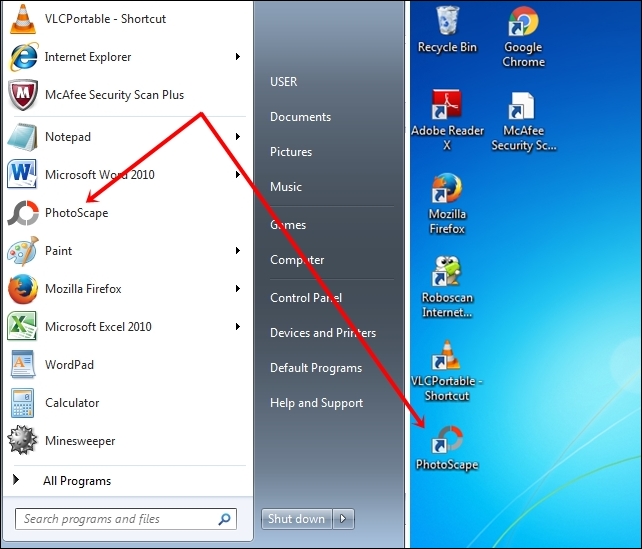Open Control Panel
Viewport: 642px width, 549px height.
306,298
